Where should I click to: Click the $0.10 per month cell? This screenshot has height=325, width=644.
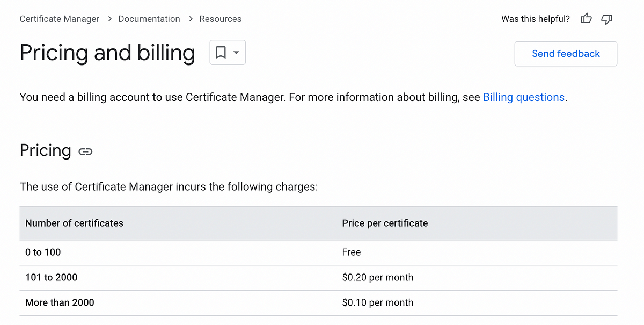pyautogui.click(x=378, y=302)
